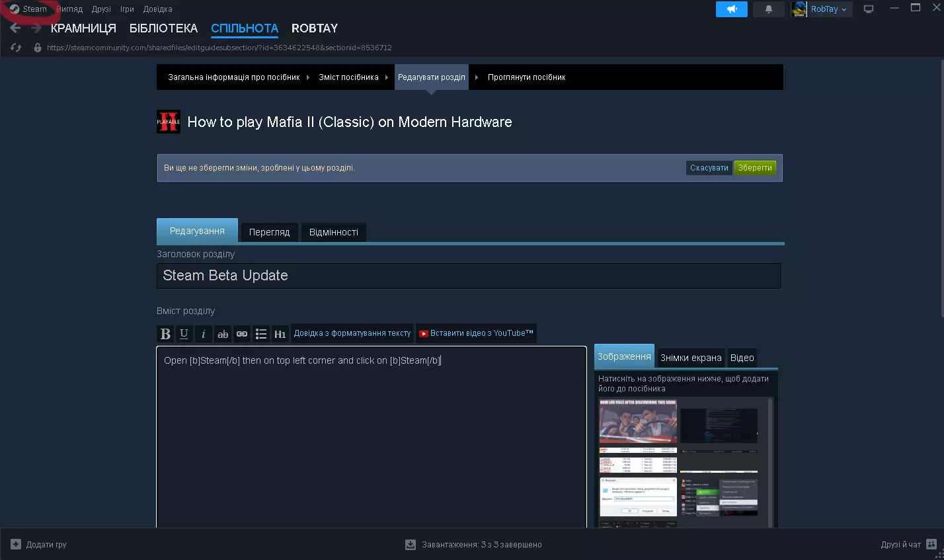Go to the КРАМНИЦЯ section
Viewport: 944px width, 560px height.
pos(83,28)
